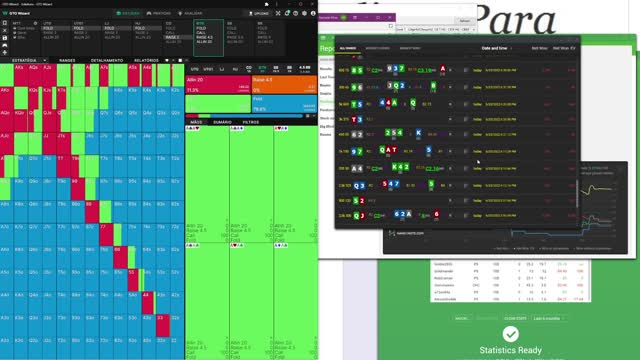Click the grid view icon beside frequency bar

click(x=308, y=116)
